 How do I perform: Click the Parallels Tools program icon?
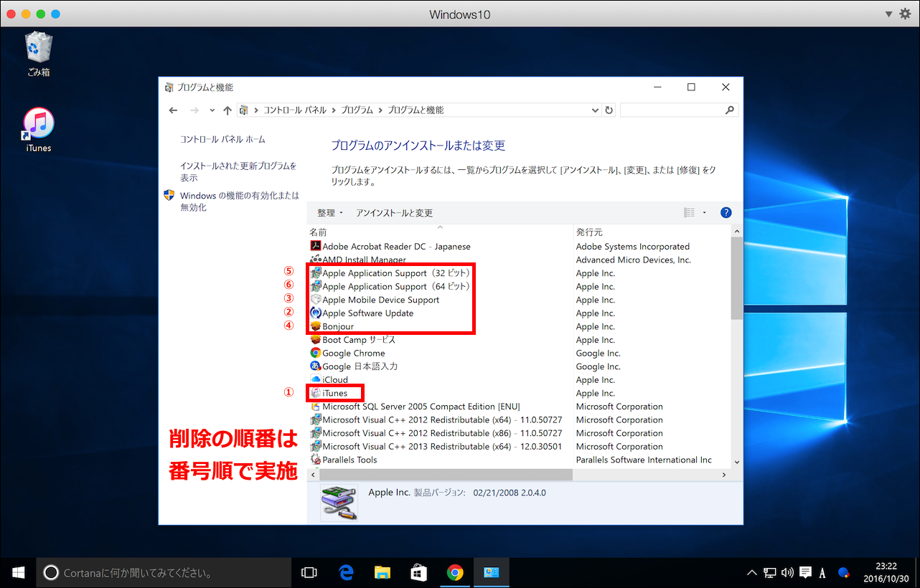[x=316, y=460]
